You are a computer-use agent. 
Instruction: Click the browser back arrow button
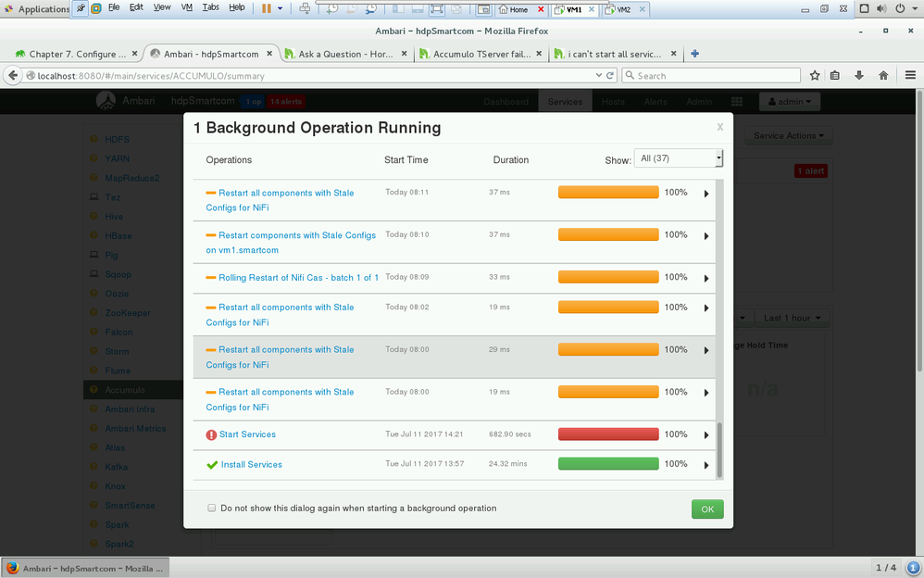click(x=13, y=76)
